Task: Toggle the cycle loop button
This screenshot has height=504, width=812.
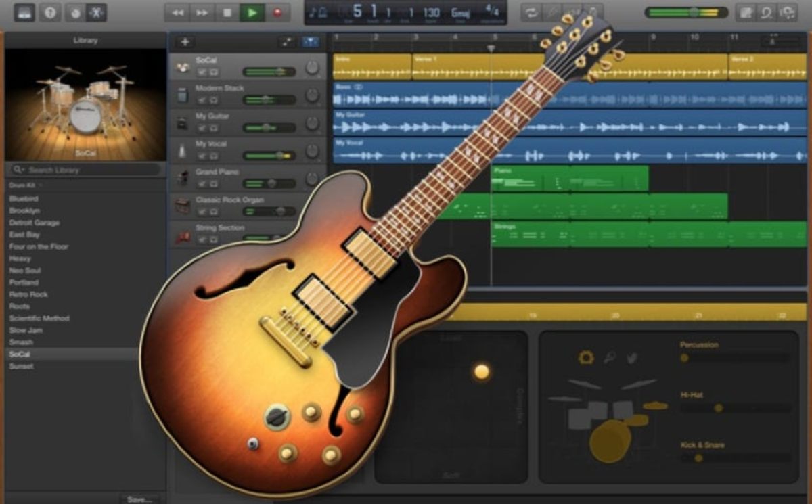Action: pos(531,12)
